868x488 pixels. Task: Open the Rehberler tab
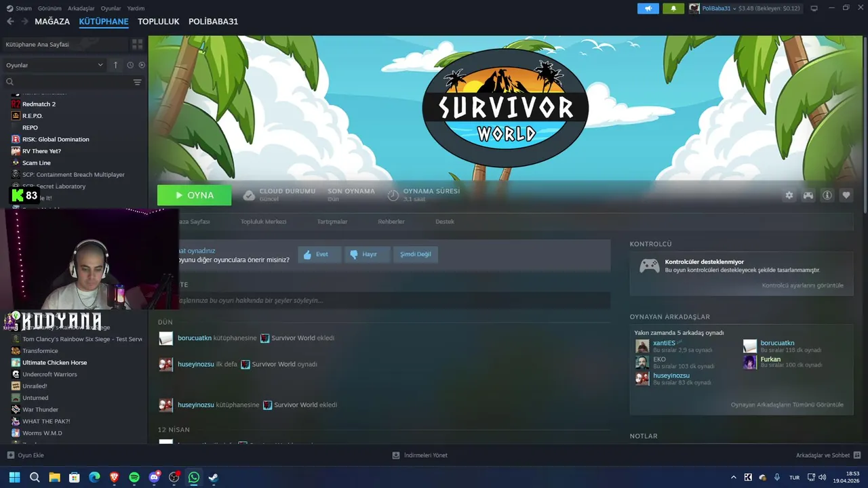pyautogui.click(x=391, y=222)
